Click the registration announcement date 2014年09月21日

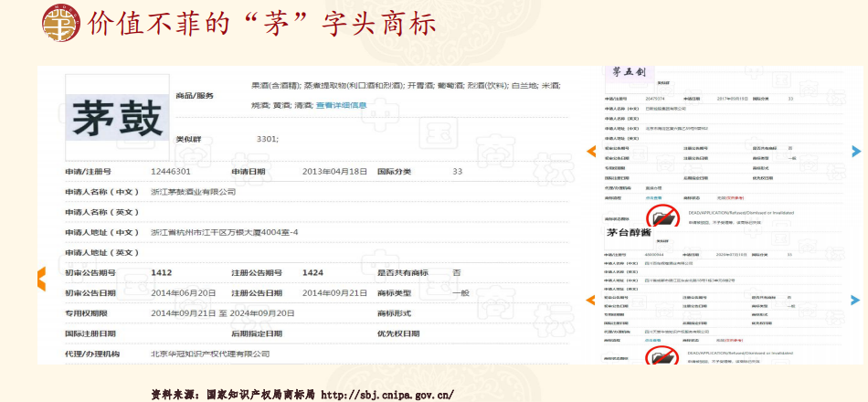(x=334, y=293)
